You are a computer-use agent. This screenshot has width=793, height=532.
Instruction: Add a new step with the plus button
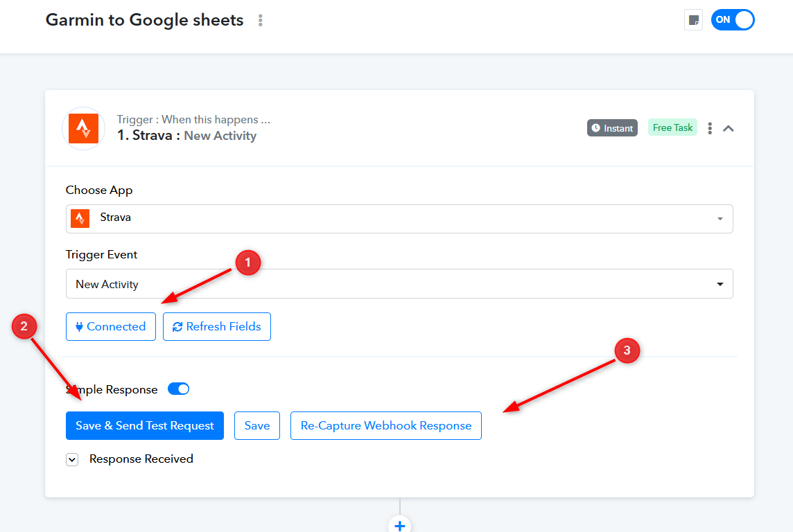[x=399, y=526]
